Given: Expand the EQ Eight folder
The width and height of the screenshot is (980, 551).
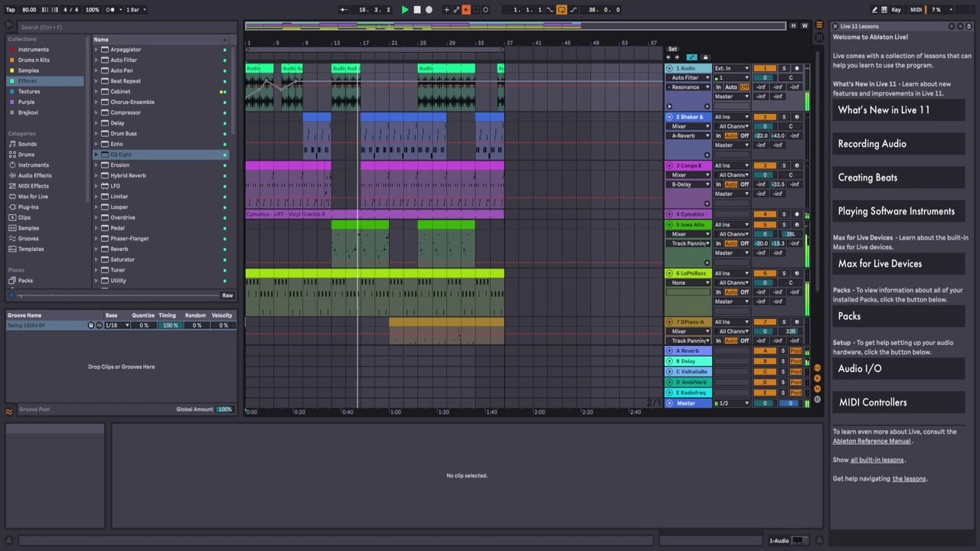Looking at the screenshot, I should click(96, 155).
